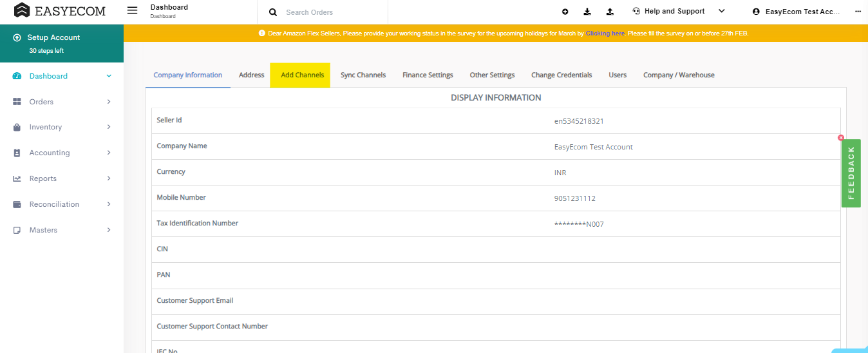The height and width of the screenshot is (353, 868).
Task: Click the Setup Account arrow icon
Action: click(x=17, y=37)
